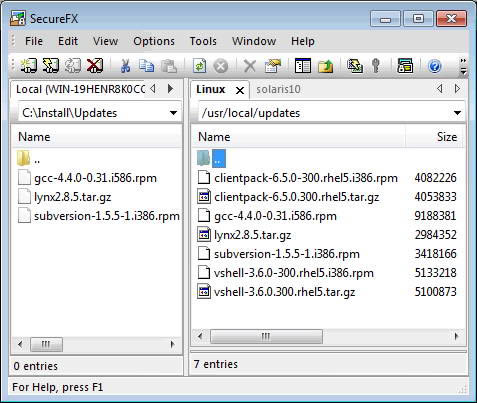Viewport: 477px width, 403px height.
Task: Expand the C:\Install\Updates path dropdown
Action: pos(173,113)
